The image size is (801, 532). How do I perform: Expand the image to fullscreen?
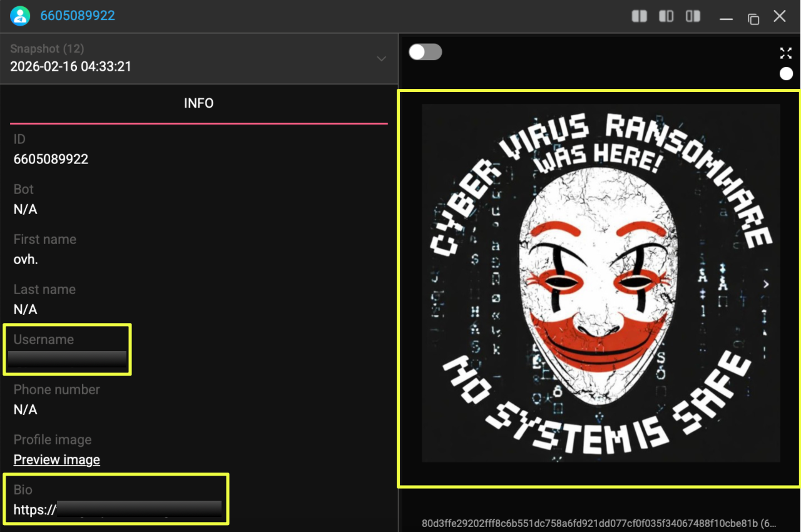coord(786,53)
